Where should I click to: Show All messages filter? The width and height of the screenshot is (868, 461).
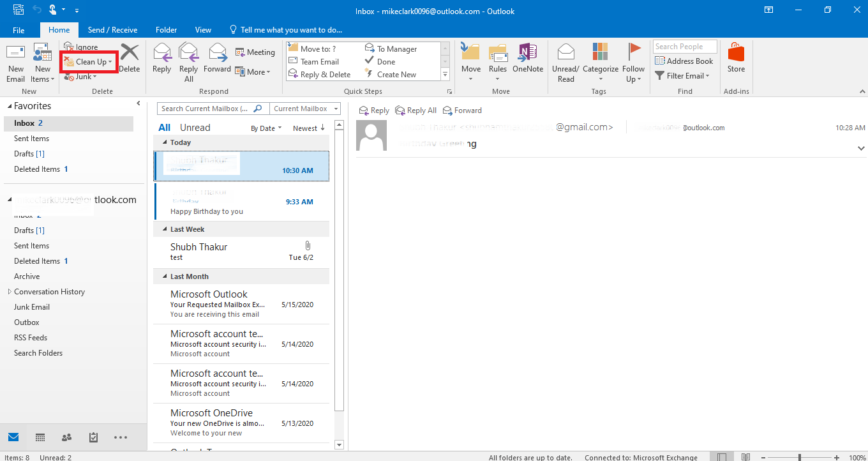click(x=165, y=128)
